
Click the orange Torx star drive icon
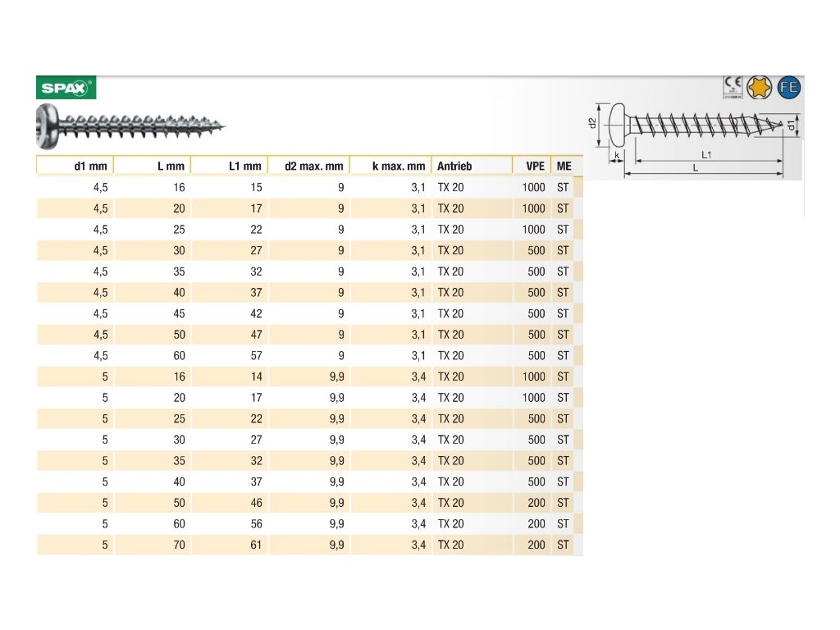[760, 88]
